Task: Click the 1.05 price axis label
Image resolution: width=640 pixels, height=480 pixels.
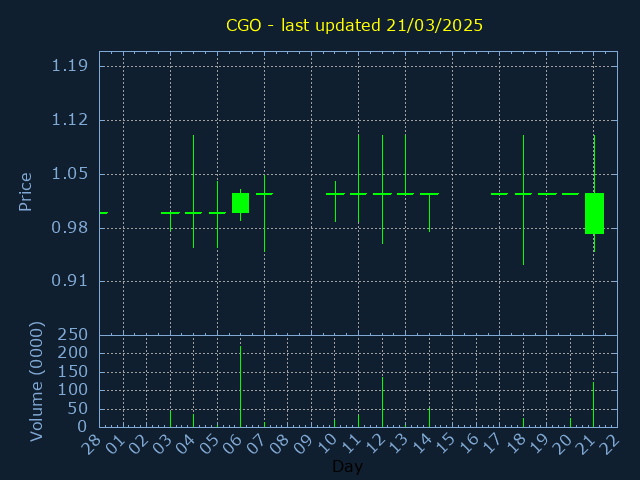Action: pos(69,174)
